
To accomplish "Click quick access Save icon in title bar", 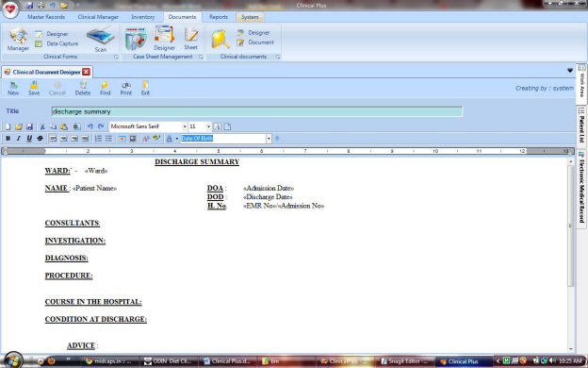I will (x=29, y=6).
